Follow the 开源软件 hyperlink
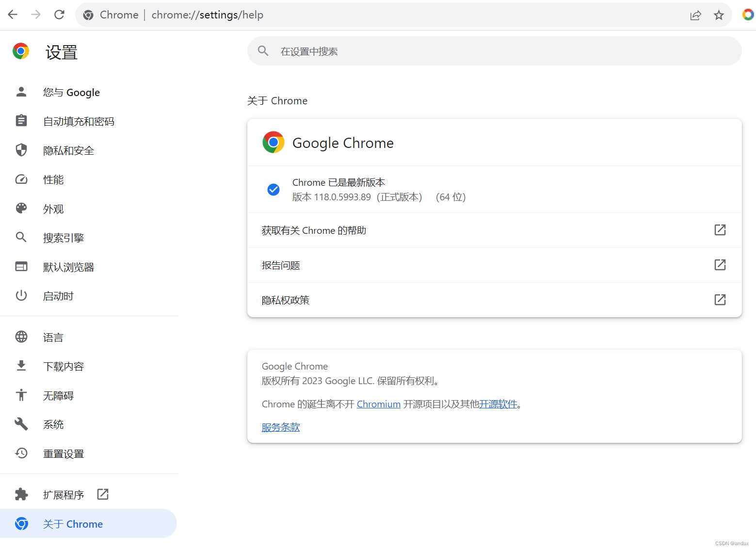756x550 pixels. [498, 404]
